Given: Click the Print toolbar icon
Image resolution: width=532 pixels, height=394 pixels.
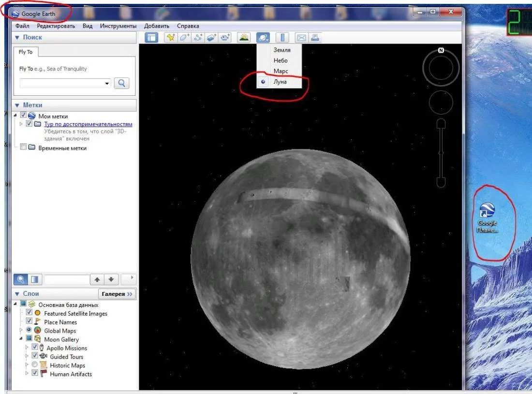Looking at the screenshot, I should coord(314,38).
